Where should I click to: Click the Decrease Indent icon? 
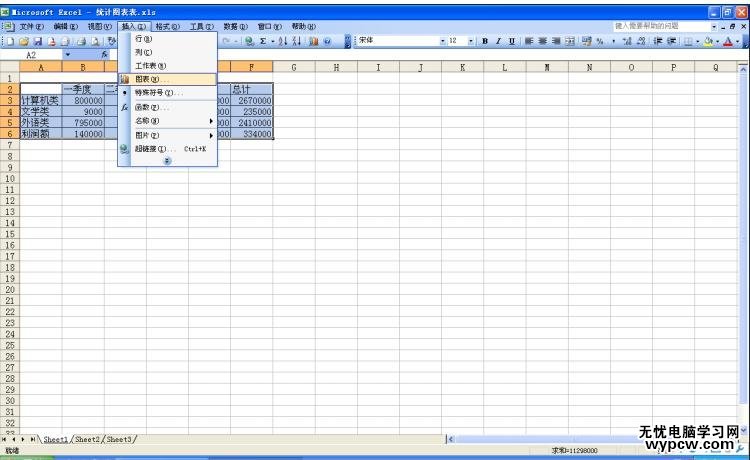pos(658,41)
